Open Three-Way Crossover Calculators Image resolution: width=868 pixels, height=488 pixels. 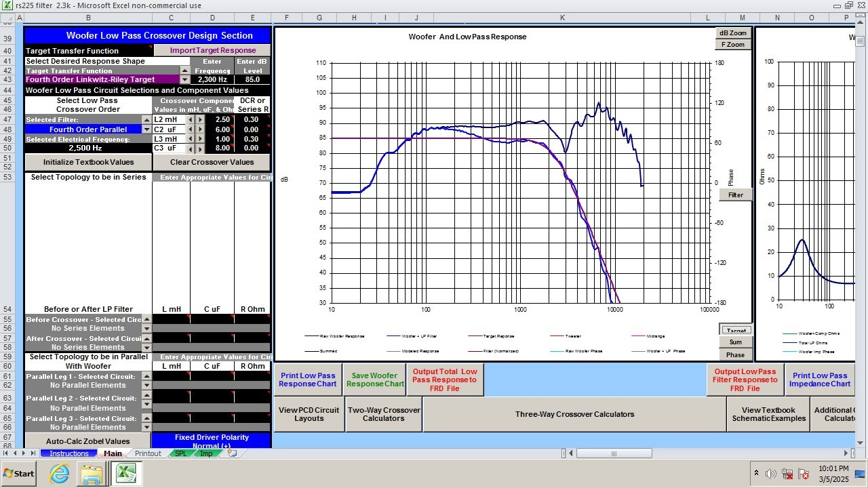coord(574,414)
